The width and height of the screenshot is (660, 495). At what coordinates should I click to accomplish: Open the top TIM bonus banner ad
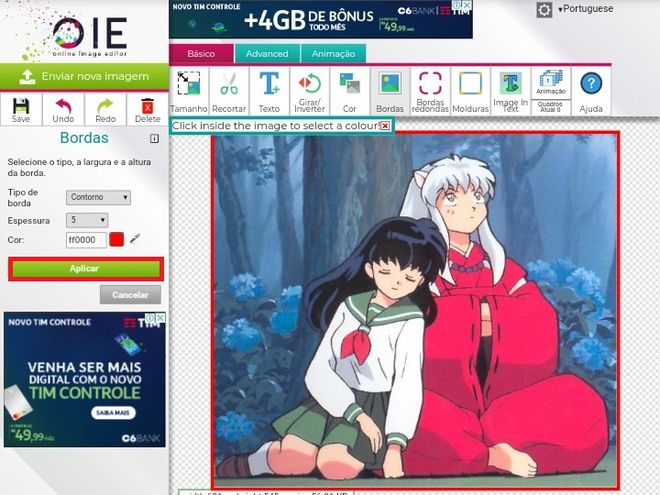tap(321, 19)
